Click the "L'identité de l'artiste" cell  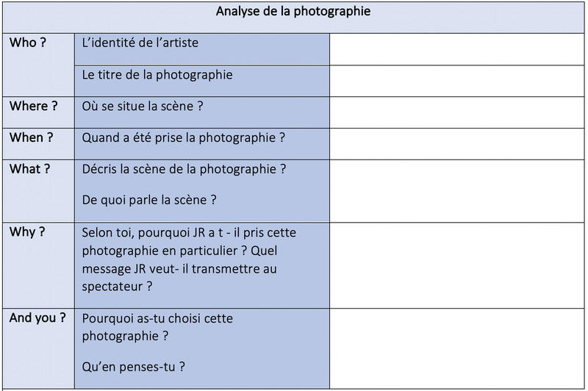(140, 43)
